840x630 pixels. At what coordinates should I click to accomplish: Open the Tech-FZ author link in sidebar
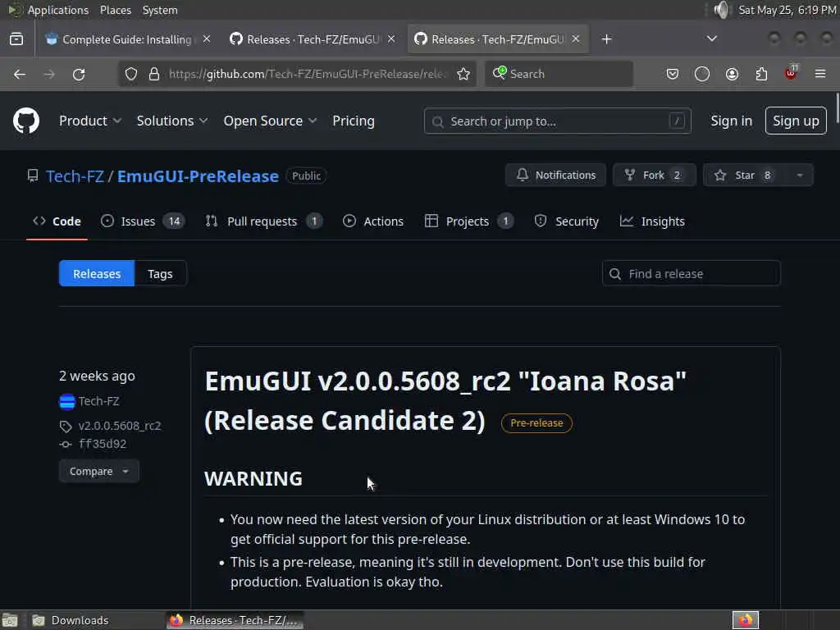pyautogui.click(x=98, y=401)
